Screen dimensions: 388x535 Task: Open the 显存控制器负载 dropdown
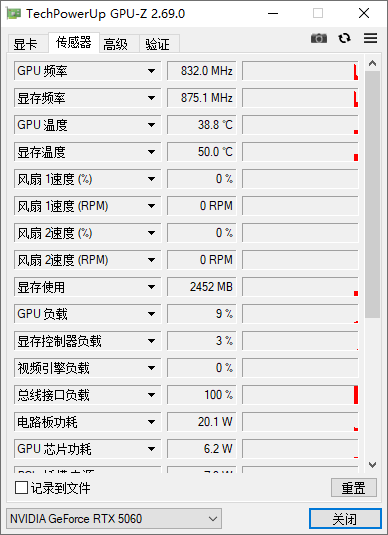point(151,341)
